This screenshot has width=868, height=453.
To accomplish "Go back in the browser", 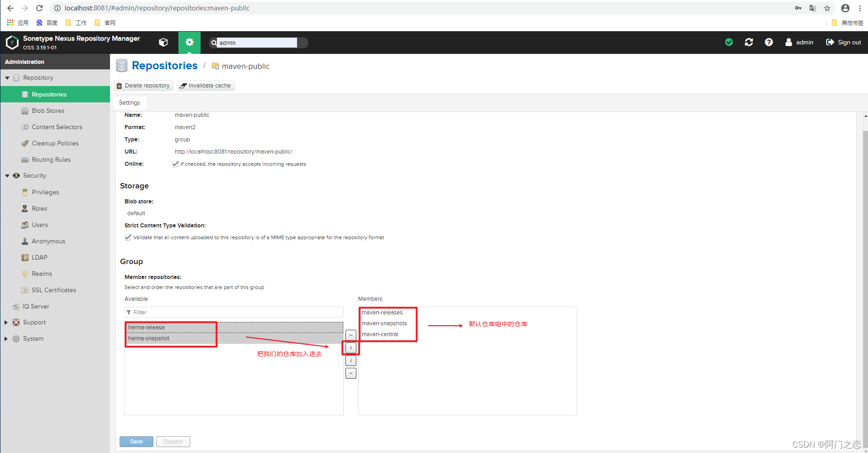I will pos(10,8).
